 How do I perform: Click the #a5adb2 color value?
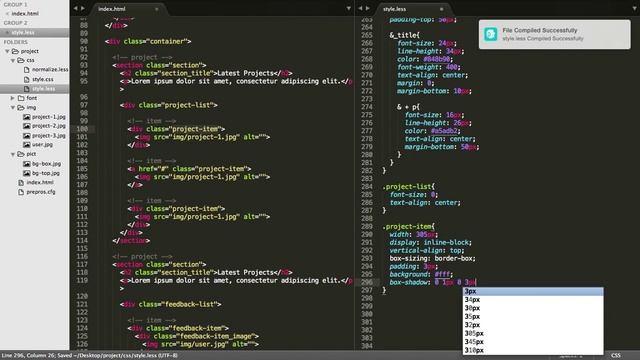point(444,131)
